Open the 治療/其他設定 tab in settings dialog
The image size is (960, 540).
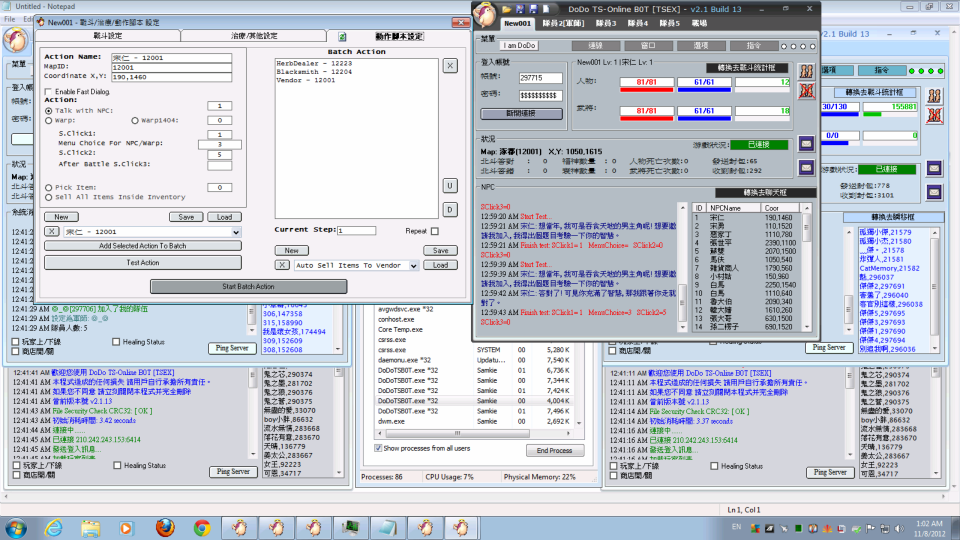(254, 36)
